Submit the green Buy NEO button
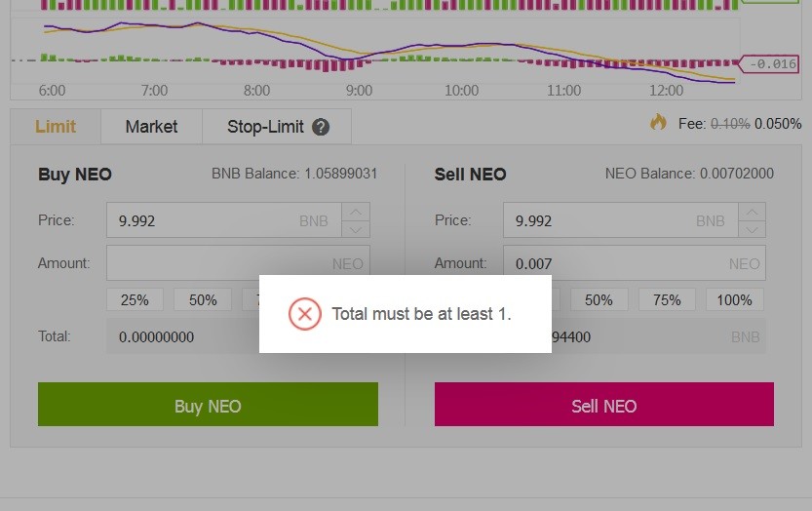This screenshot has height=511, width=812. click(208, 405)
